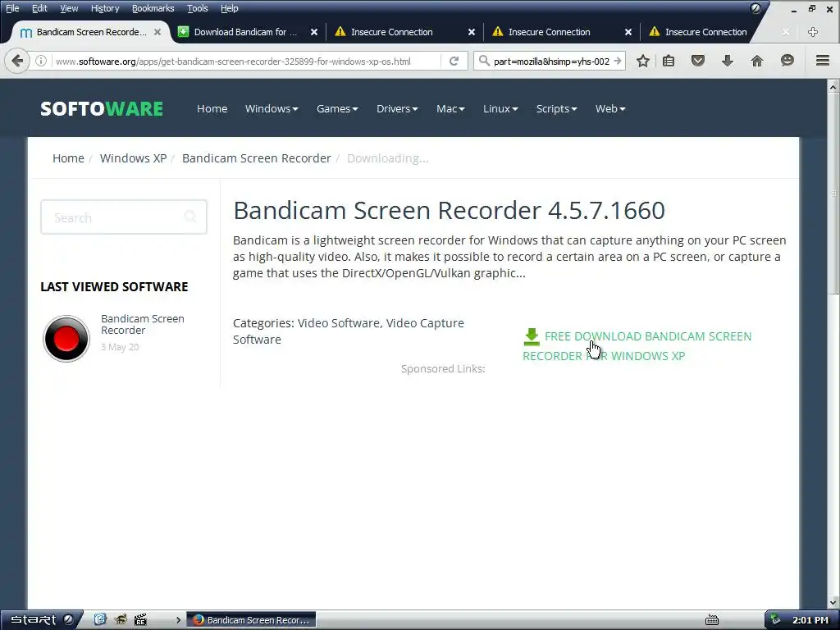The image size is (840, 630).
Task: Expand the Mac dropdown menu
Action: pos(450,109)
